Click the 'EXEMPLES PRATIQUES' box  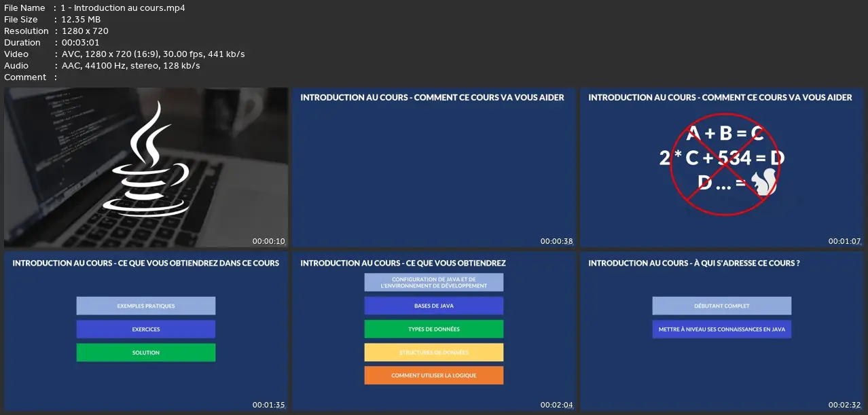[146, 306]
